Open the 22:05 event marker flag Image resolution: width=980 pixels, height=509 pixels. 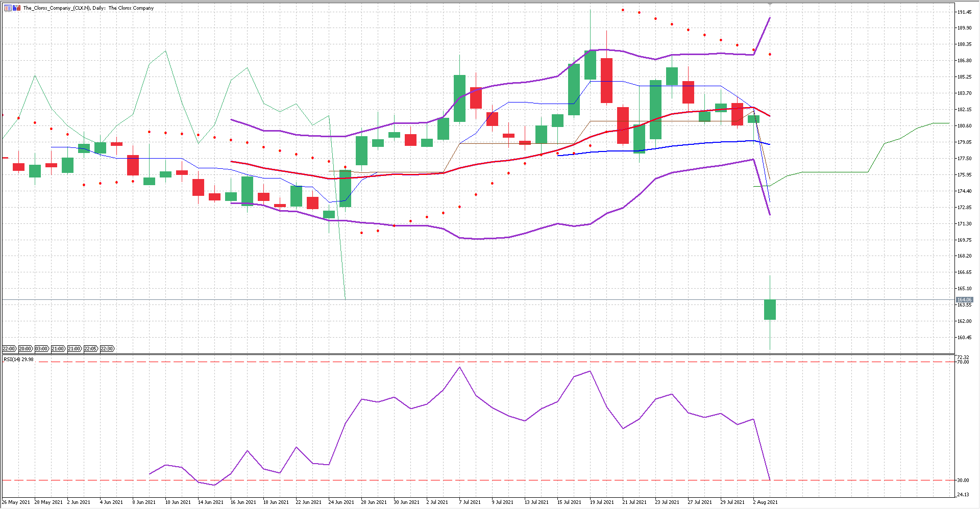click(90, 349)
